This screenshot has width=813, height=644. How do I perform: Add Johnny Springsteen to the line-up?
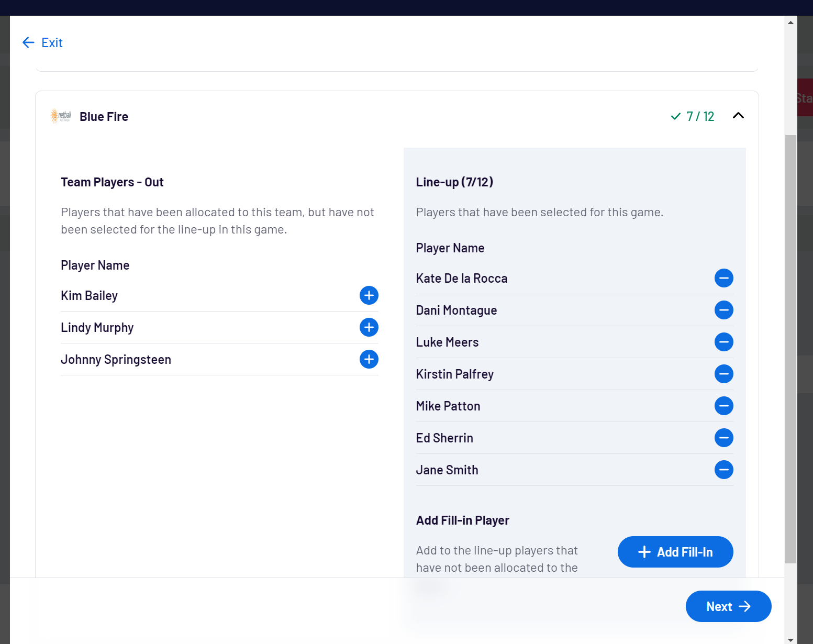click(369, 359)
